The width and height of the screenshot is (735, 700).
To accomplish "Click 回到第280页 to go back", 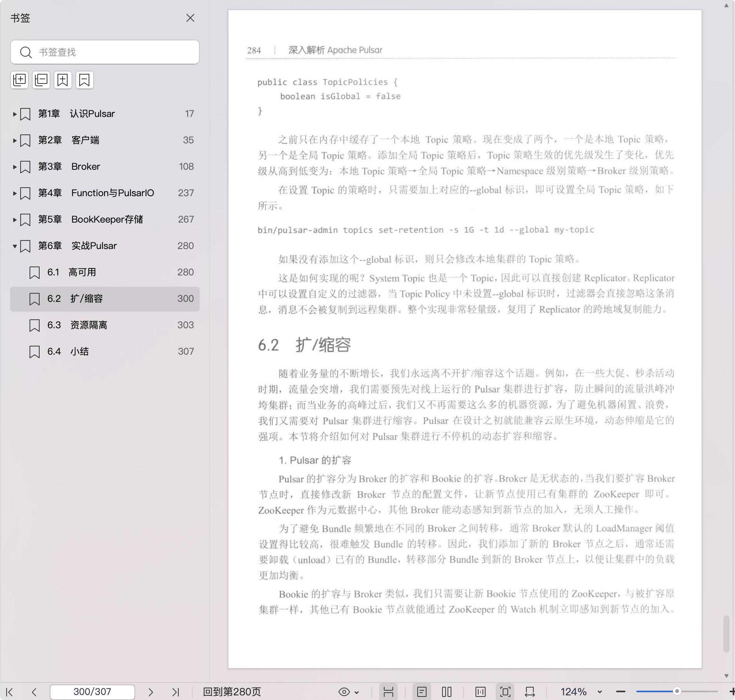I will (232, 692).
